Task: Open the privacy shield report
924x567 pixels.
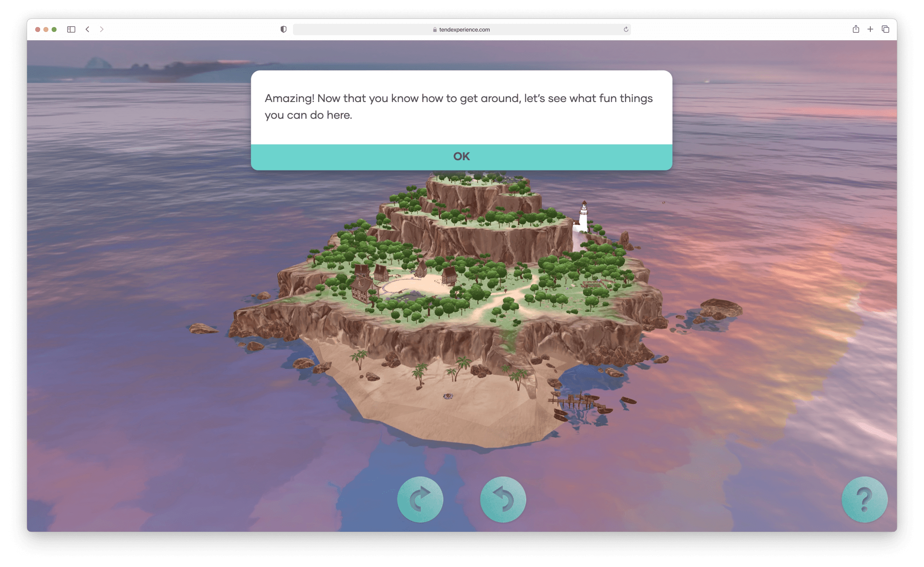Action: pos(283,29)
